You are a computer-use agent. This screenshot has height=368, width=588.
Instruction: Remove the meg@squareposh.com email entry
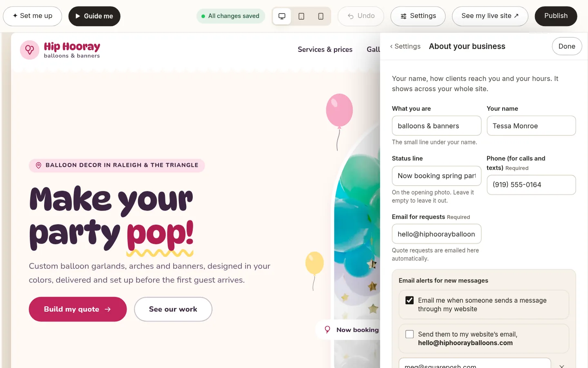click(562, 366)
